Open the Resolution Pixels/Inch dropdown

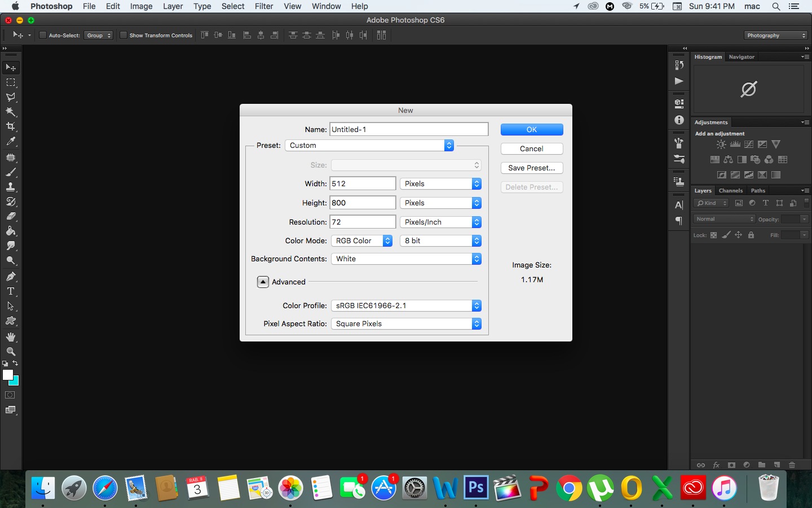coord(440,222)
